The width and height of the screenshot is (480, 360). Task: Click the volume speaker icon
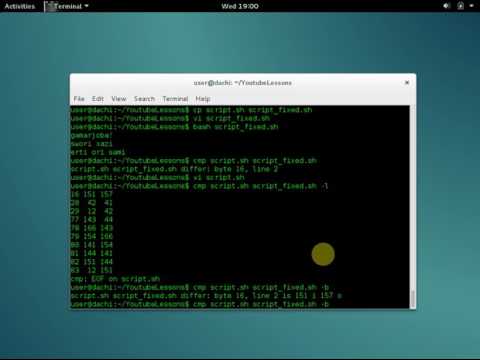[x=446, y=6]
